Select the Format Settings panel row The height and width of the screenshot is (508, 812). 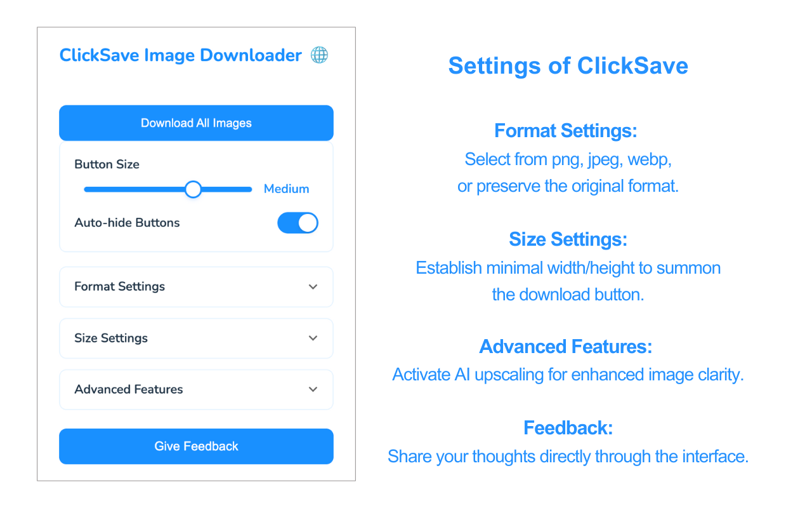click(196, 287)
